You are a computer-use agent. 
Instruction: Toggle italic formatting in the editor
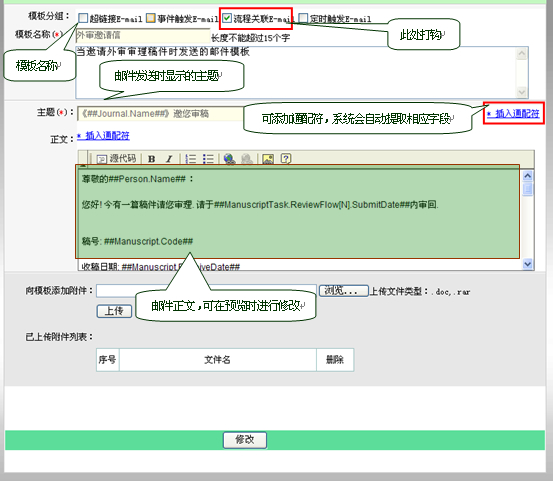pos(169,159)
